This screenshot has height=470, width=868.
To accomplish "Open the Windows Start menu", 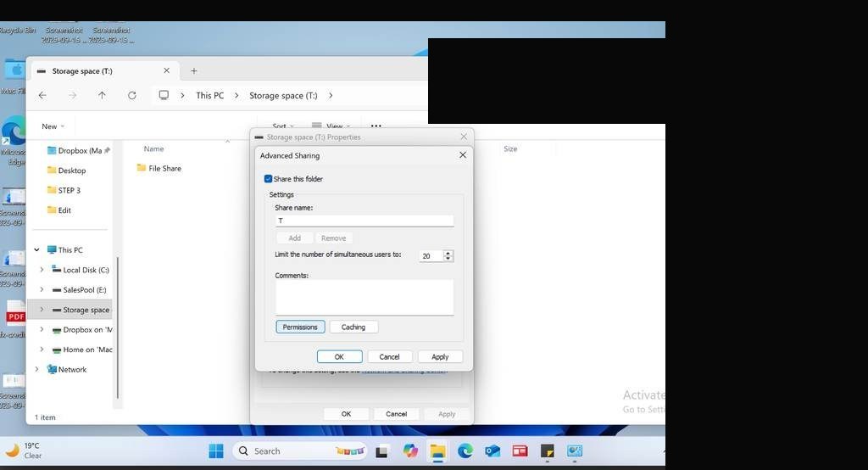I will (216, 451).
